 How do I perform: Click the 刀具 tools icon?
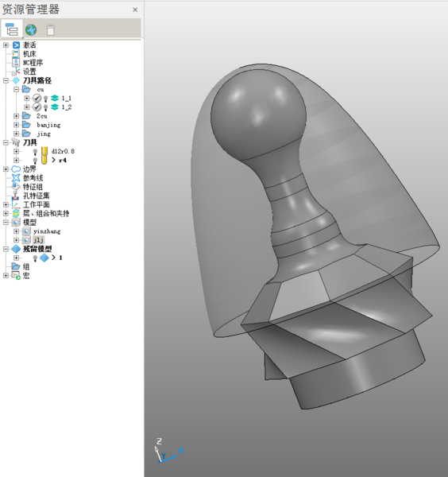click(16, 142)
